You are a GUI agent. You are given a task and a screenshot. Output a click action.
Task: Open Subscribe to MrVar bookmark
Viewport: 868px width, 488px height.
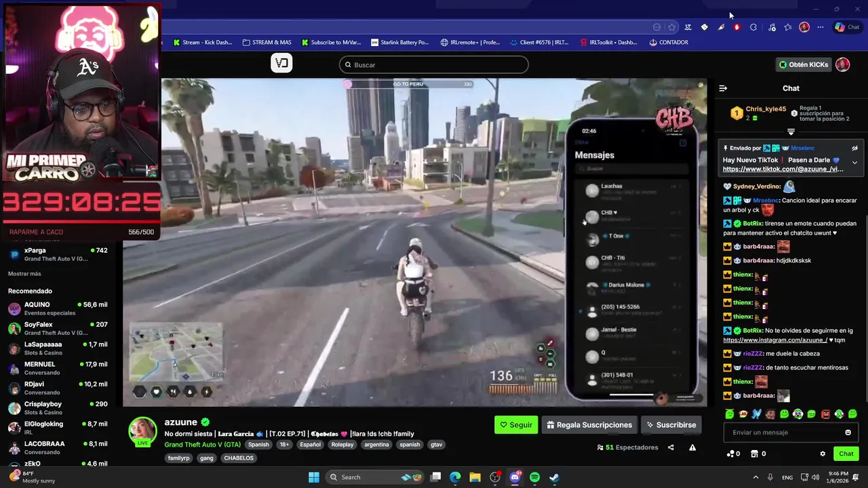click(330, 42)
